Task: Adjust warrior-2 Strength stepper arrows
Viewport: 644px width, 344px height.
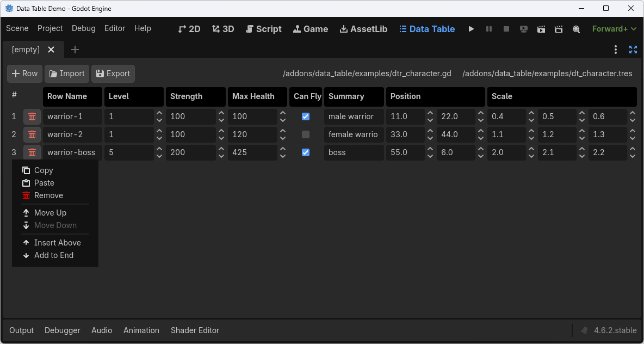Action: tap(221, 134)
